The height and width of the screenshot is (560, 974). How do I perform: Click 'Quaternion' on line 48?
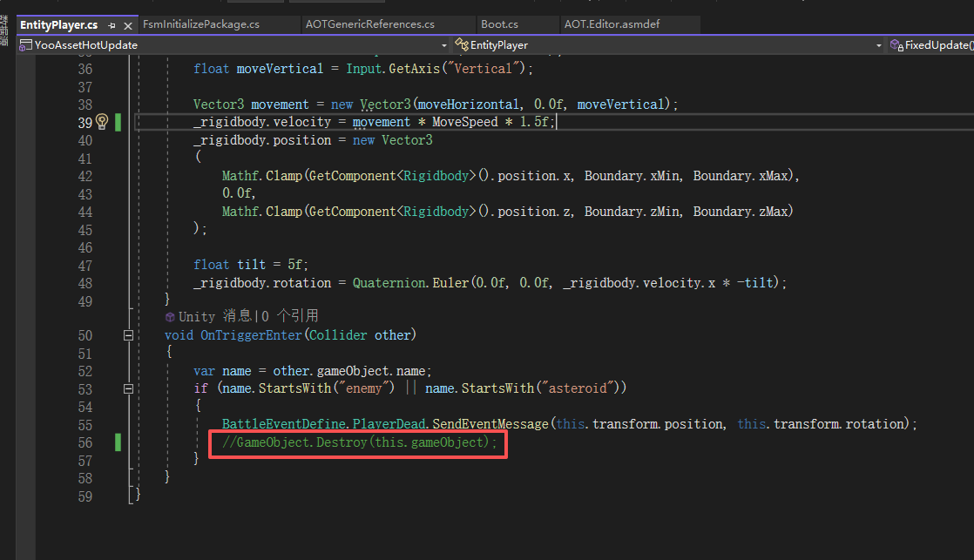pyautogui.click(x=389, y=282)
